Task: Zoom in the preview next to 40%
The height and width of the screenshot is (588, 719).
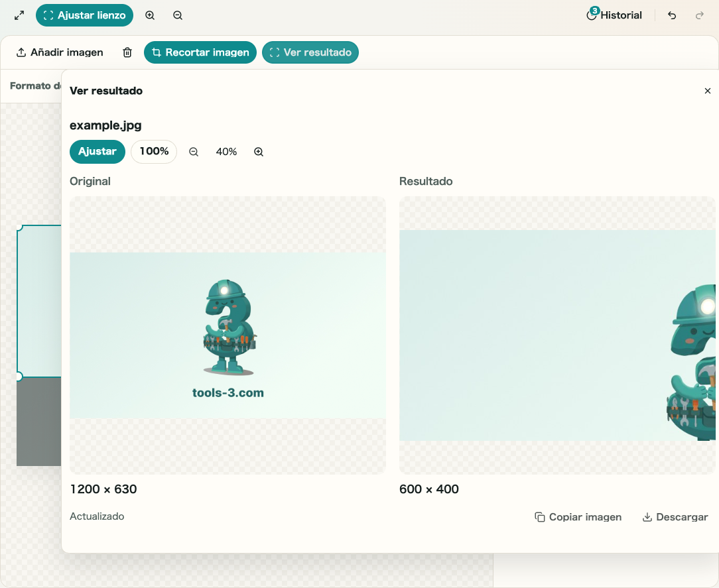Action: 259,152
